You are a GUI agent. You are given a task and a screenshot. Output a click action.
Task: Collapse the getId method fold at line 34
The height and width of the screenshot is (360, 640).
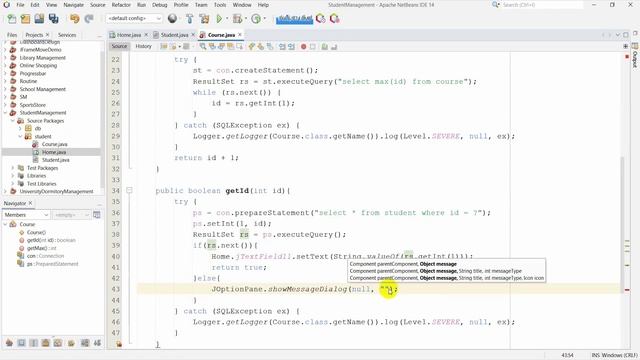[129, 191]
